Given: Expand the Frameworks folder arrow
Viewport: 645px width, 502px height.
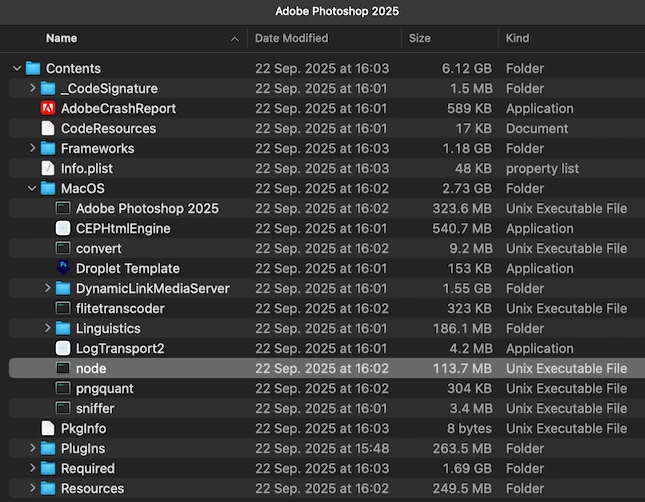Looking at the screenshot, I should (x=32, y=148).
